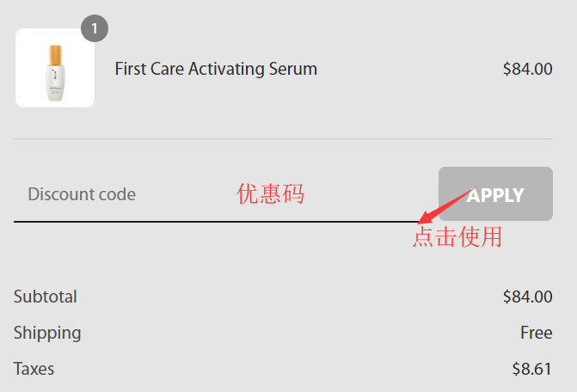Click the Discount code placeholder text
This screenshot has height=392, width=577.
click(x=82, y=194)
